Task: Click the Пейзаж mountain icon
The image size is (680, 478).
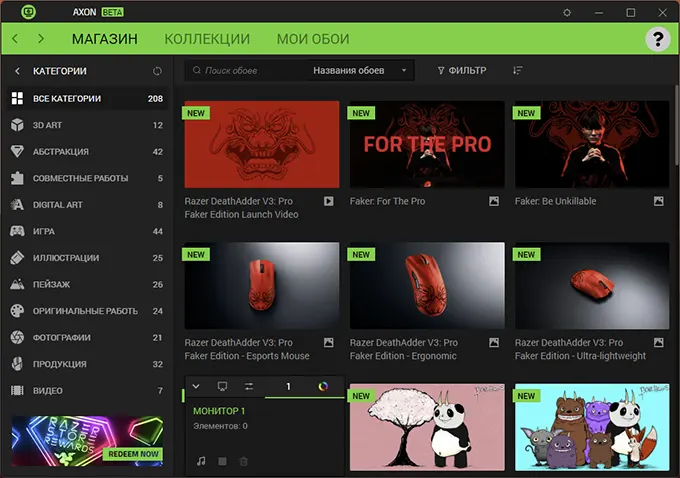Action: tap(17, 285)
